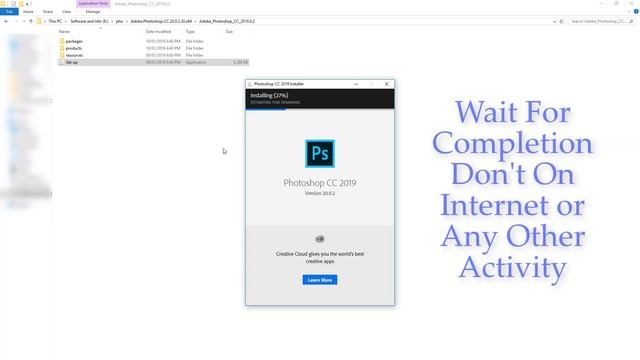Click the packages folder icon
The image size is (640, 360).
click(62, 41)
